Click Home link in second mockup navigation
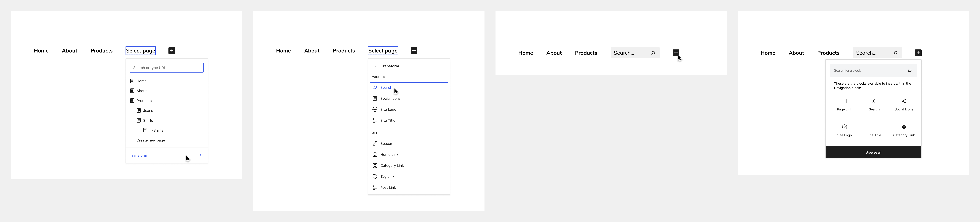 click(283, 50)
